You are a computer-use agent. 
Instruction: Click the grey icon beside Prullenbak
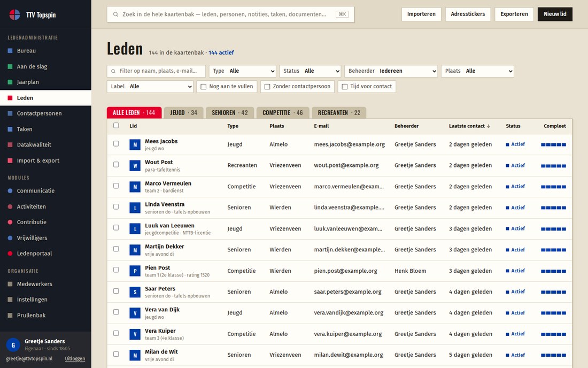10,315
